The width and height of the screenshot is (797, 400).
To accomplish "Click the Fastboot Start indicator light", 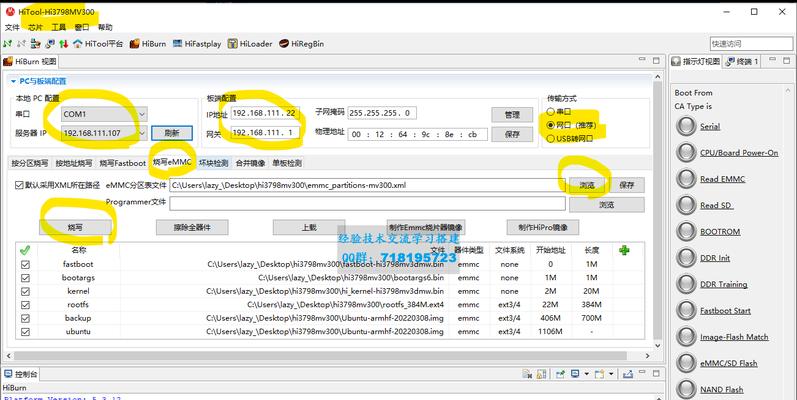I will point(686,311).
